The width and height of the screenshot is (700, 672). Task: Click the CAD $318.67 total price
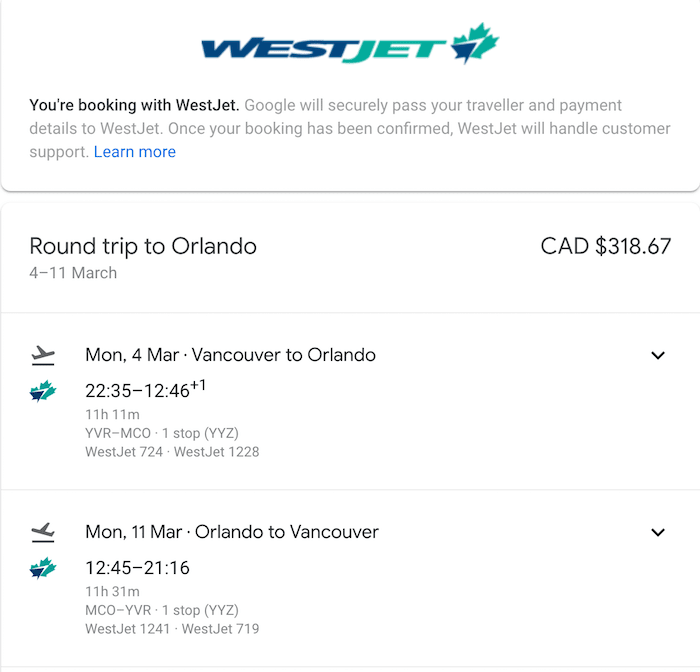(606, 246)
